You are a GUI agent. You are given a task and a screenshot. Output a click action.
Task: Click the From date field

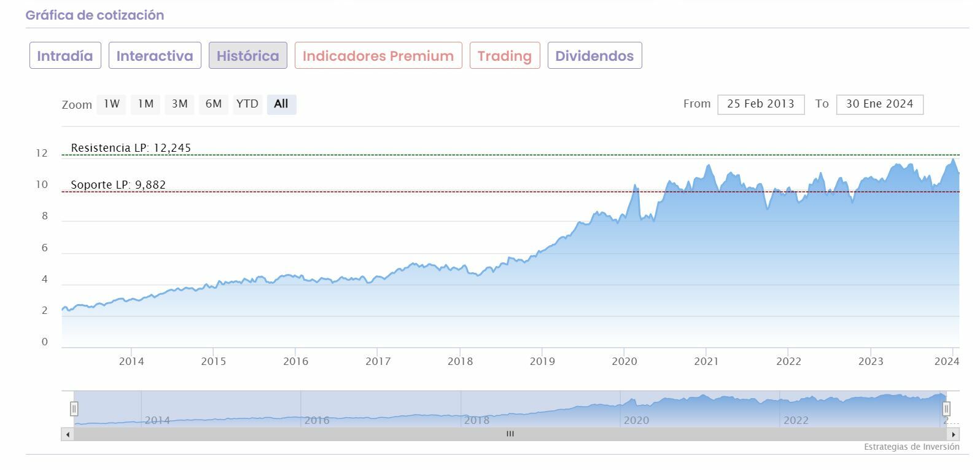click(x=761, y=104)
